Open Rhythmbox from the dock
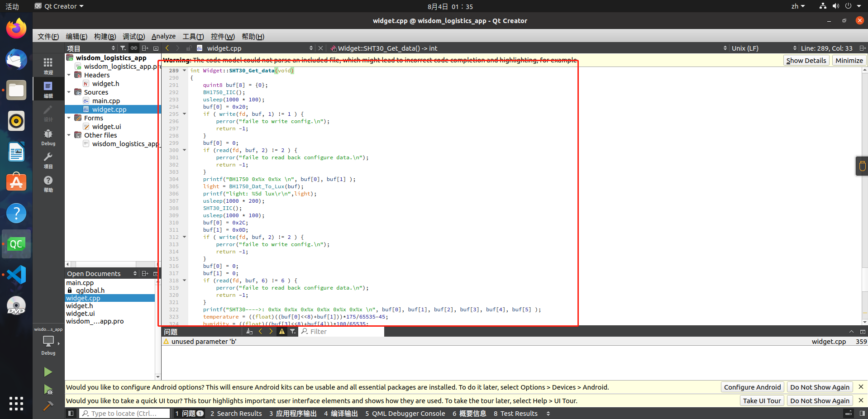 coord(16,121)
